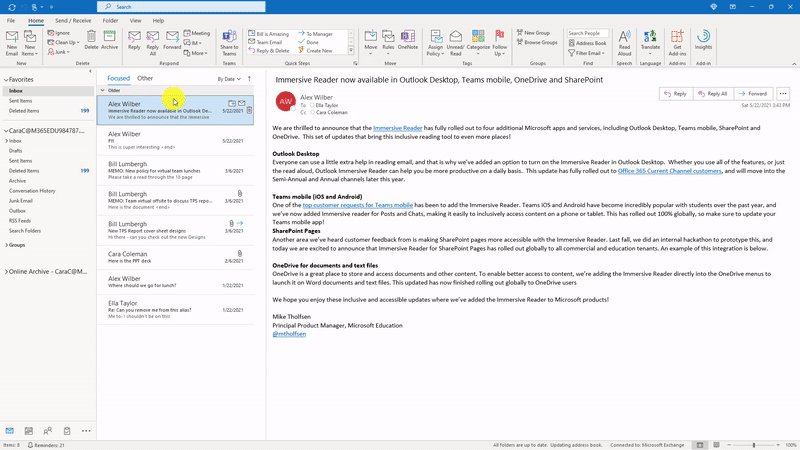
Task: Open the Insights add-in
Action: (703, 40)
